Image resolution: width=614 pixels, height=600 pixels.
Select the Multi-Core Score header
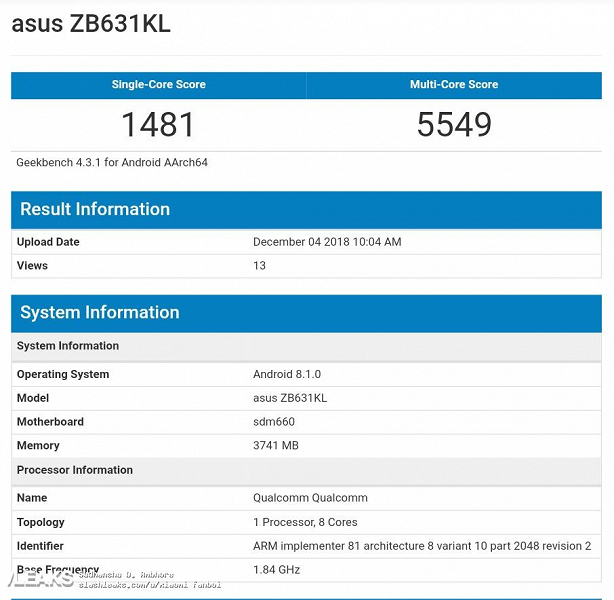(x=454, y=85)
